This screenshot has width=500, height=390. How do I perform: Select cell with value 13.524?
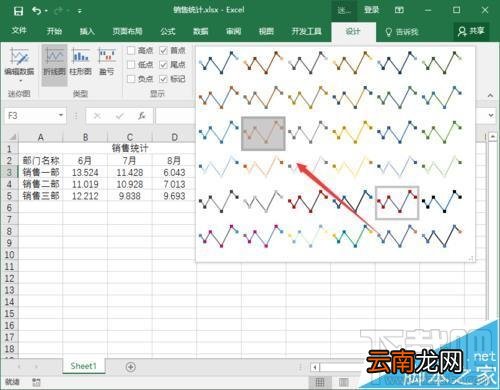85,172
